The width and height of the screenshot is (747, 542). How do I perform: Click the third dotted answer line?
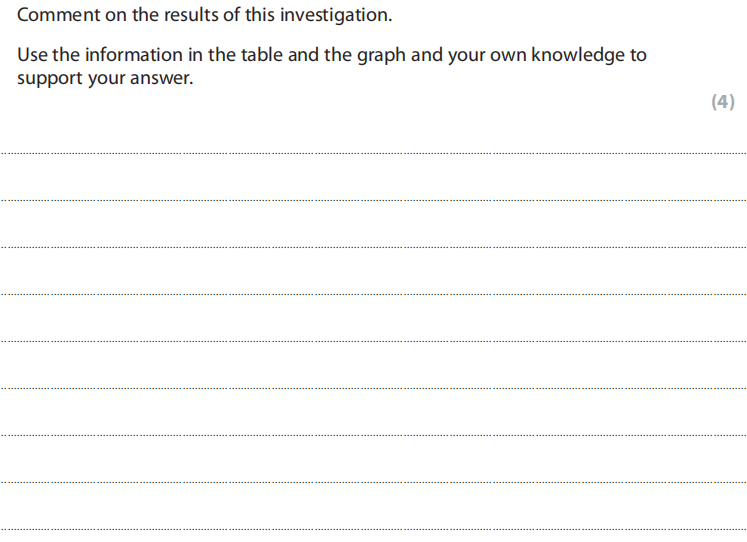click(373, 247)
